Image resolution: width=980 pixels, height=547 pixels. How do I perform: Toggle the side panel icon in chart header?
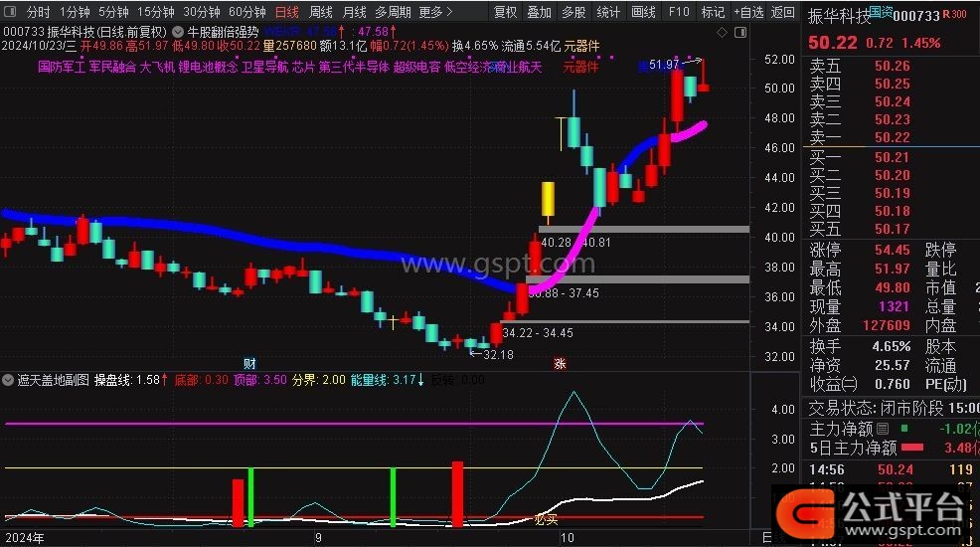point(740,32)
